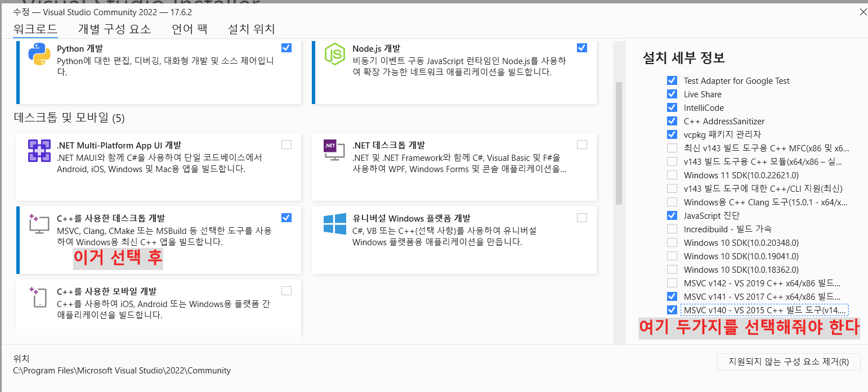The height and width of the screenshot is (392, 868).
Task: Toggle MSVC v141 - VS 2017 build tools
Action: click(672, 296)
